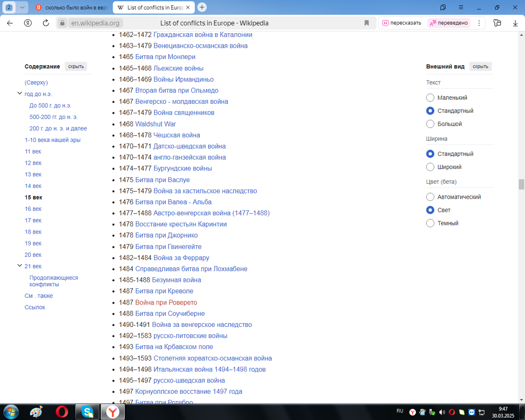Viewport: 525px width, 420px height.
Task: Open the bookmarks manager icon in title bar
Action: tap(443, 7)
